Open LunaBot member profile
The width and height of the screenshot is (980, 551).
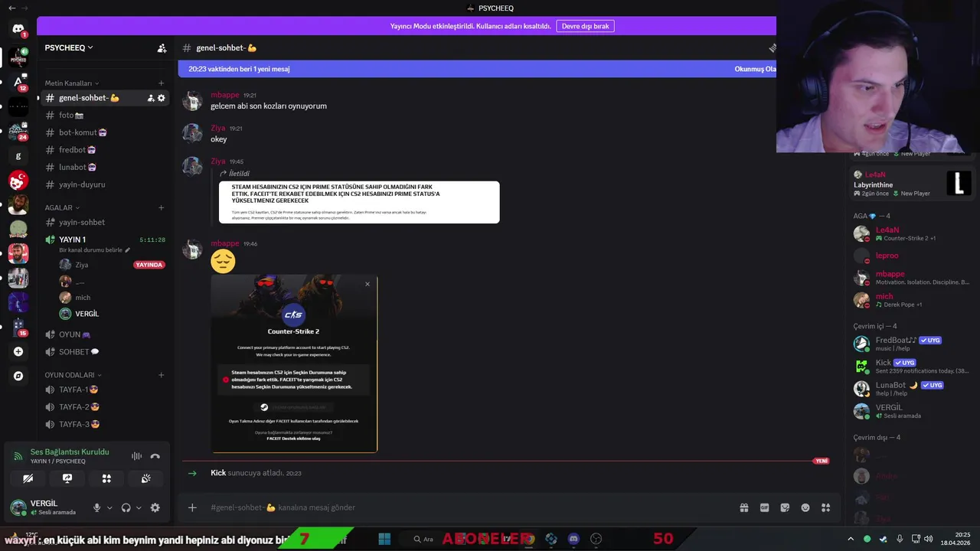tap(911, 388)
